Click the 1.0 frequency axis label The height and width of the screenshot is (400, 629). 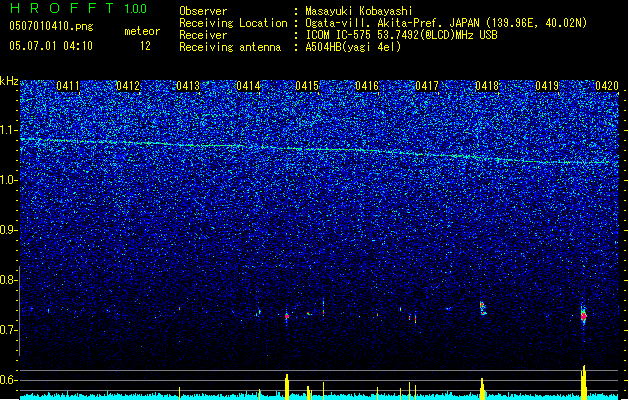pyautogui.click(x=9, y=180)
